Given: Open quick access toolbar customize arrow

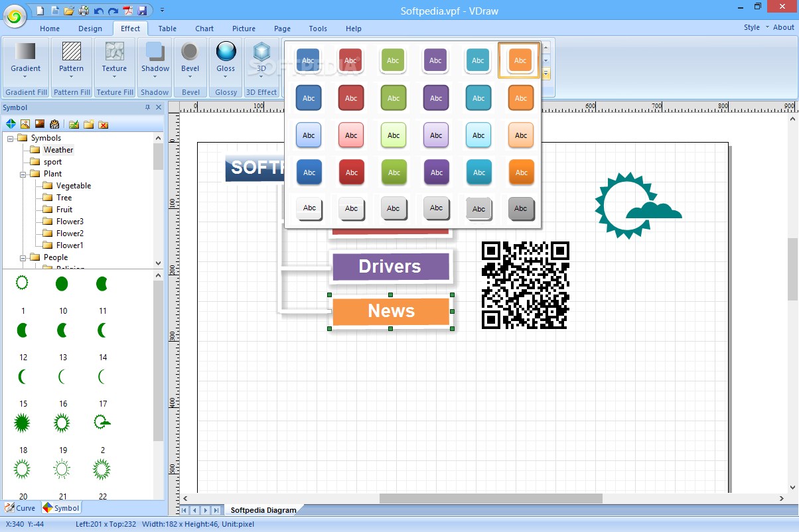Looking at the screenshot, I should (162, 11).
